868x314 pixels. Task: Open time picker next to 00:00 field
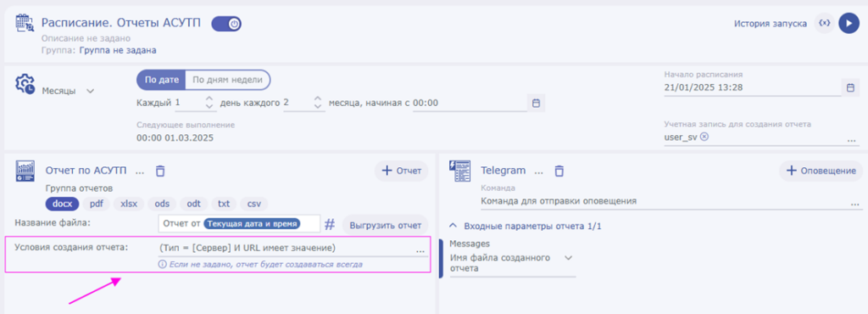click(536, 103)
